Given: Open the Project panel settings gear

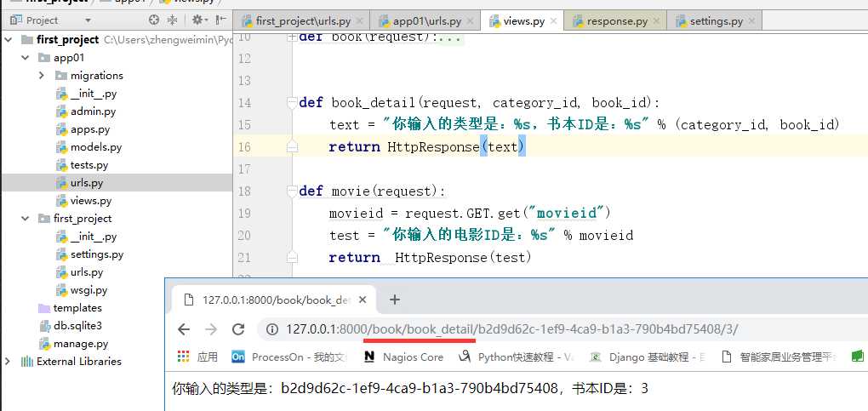Looking at the screenshot, I should pos(197,20).
